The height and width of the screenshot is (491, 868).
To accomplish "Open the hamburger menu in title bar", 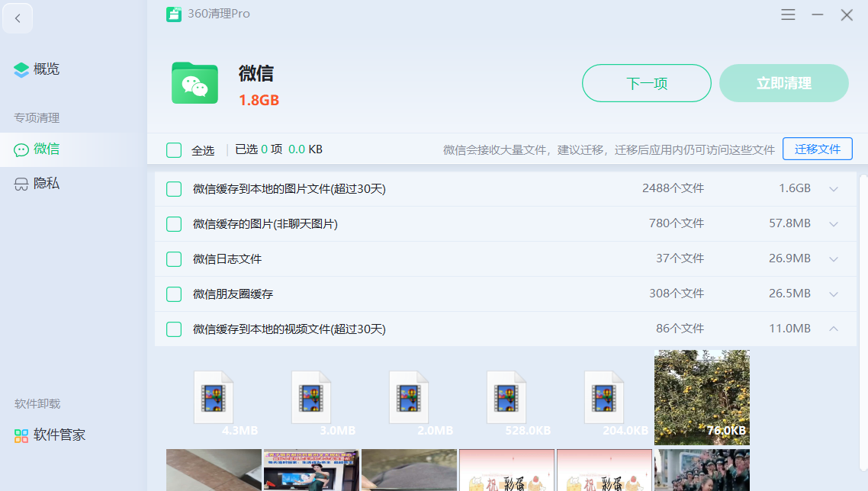I will pos(788,14).
